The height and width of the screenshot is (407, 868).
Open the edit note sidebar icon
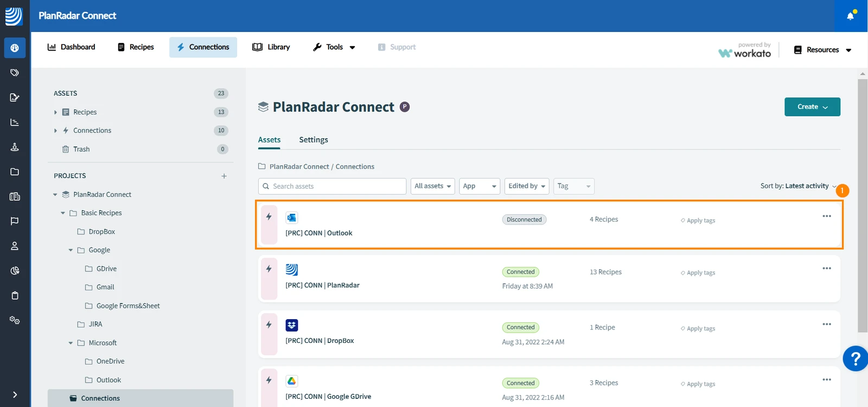pos(15,98)
